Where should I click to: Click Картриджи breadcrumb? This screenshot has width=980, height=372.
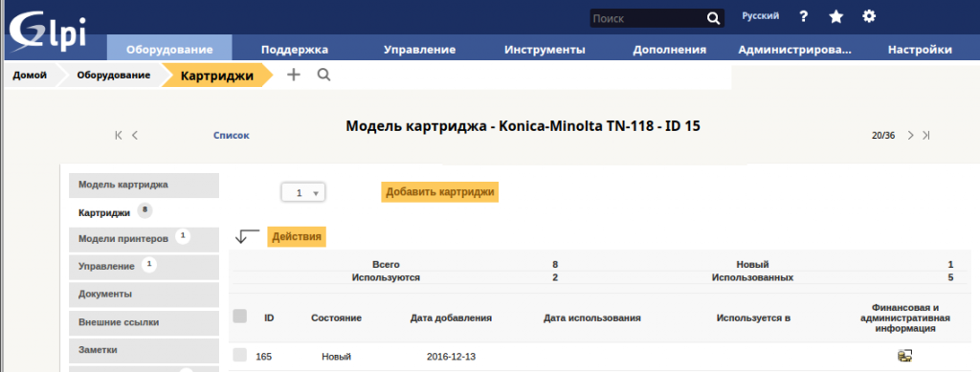point(217,77)
